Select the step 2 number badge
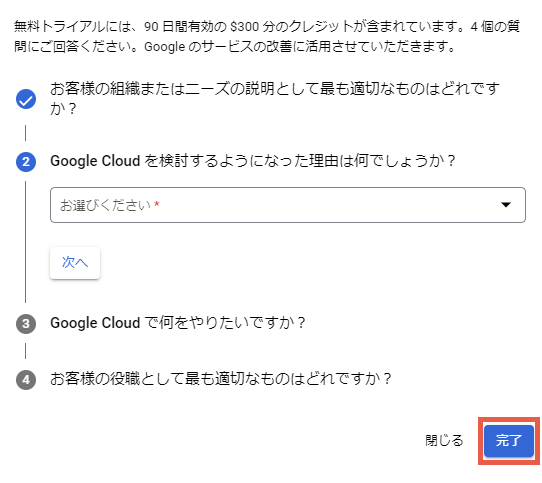542x483 pixels. pos(26,161)
